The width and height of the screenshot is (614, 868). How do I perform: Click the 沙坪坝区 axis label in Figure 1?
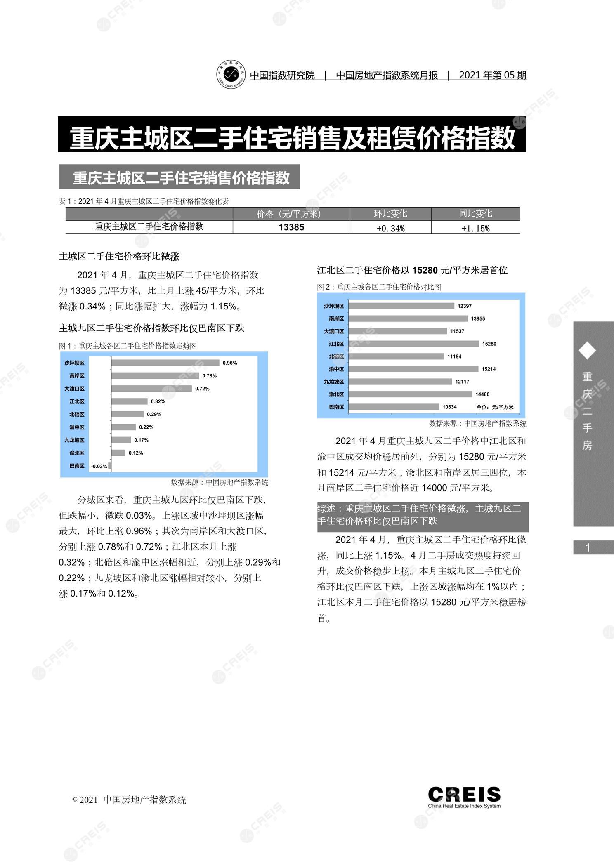74,363
